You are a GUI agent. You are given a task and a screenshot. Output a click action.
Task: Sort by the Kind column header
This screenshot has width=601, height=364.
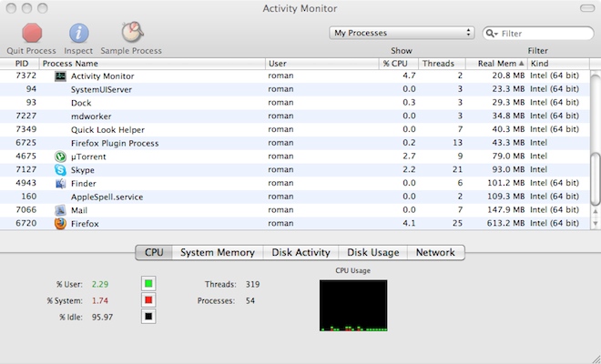tap(558, 64)
